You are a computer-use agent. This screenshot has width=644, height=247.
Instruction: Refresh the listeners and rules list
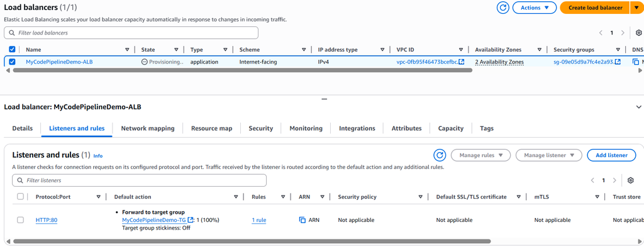click(x=440, y=155)
